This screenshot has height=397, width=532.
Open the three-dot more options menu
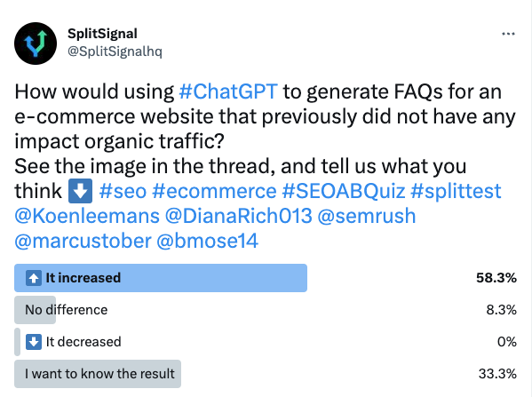pyautogui.click(x=508, y=34)
